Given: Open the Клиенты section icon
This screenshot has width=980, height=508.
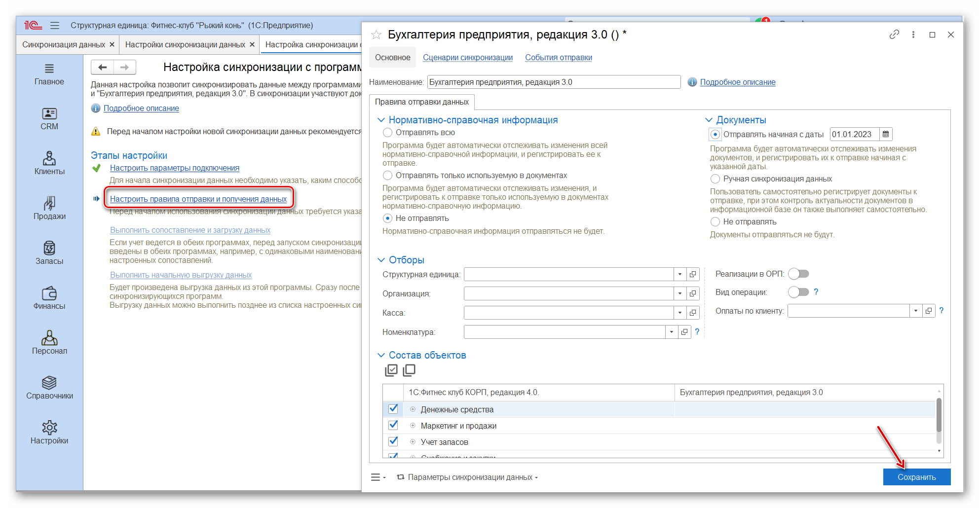Looking at the screenshot, I should point(49,158).
